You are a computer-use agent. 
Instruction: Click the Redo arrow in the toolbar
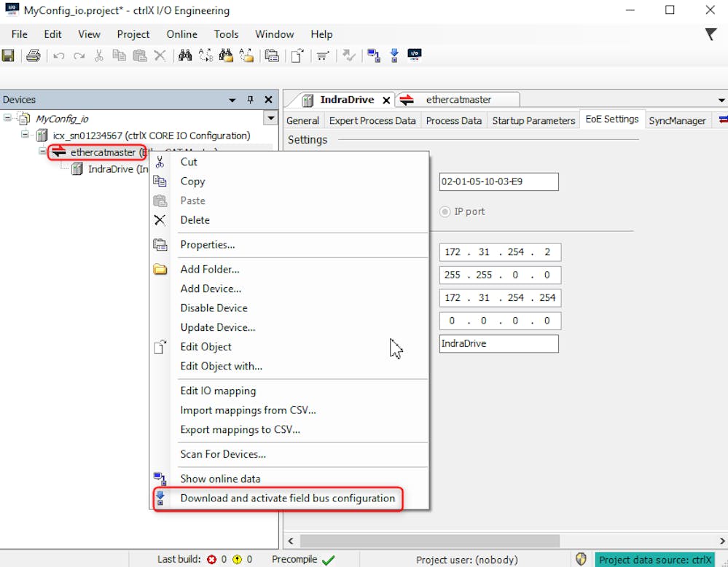tap(79, 56)
